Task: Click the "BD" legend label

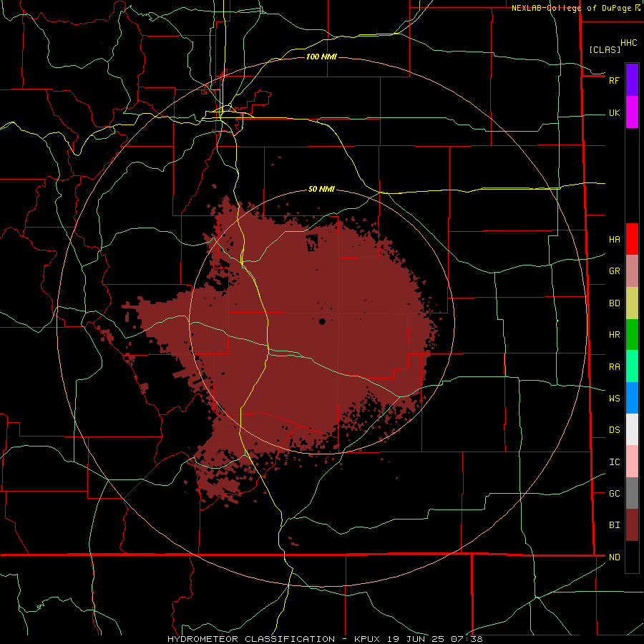Action: point(615,303)
